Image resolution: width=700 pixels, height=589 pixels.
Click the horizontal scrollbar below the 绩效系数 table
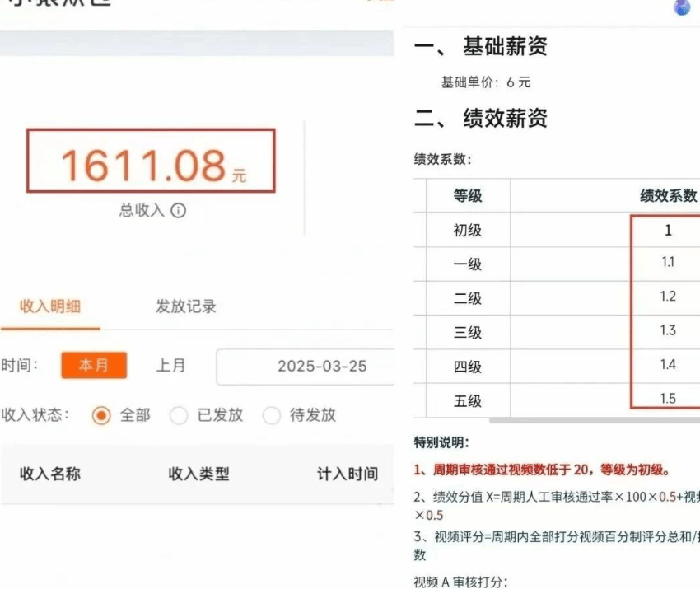coord(593,420)
